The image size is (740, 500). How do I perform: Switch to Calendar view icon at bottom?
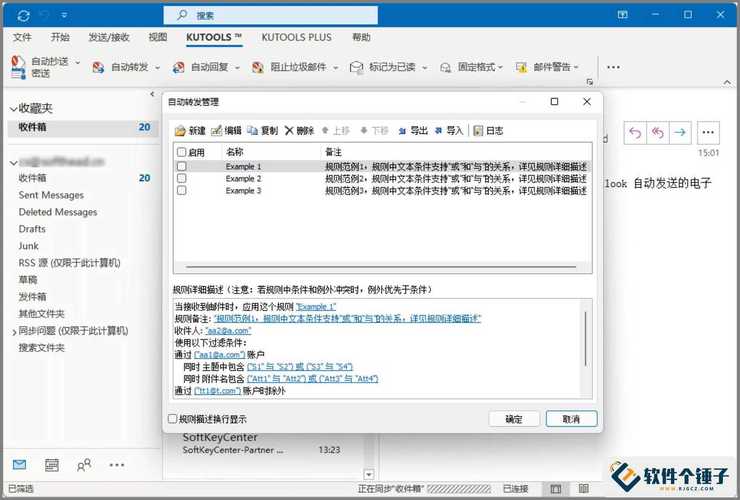[51, 465]
